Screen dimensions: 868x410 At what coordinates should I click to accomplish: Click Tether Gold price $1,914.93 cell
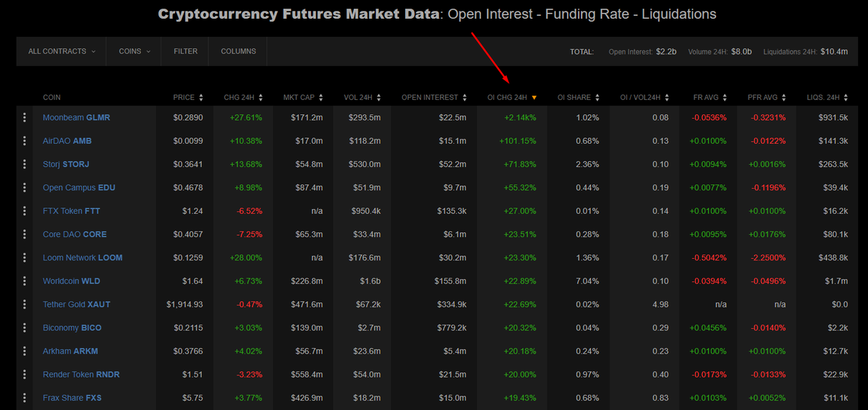184,304
